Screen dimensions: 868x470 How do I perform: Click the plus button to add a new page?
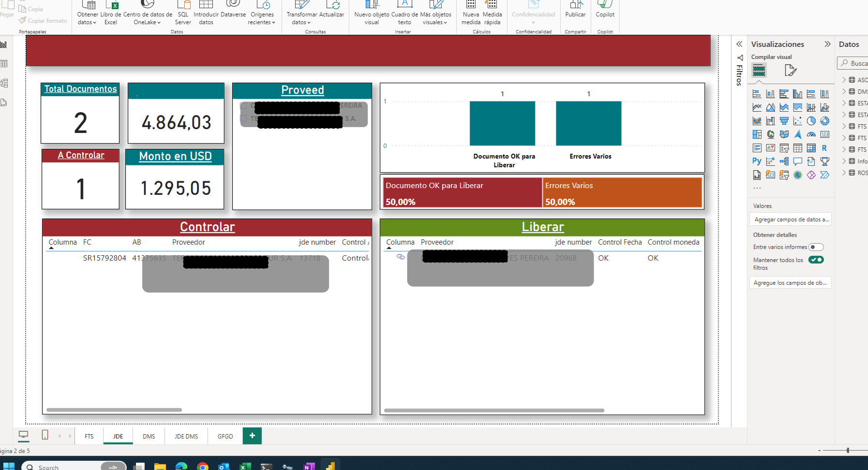pos(252,436)
